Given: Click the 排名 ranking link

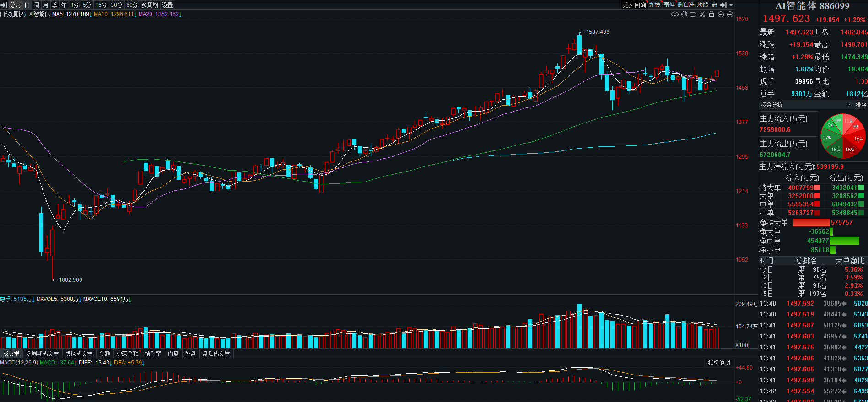Looking at the screenshot, I should pyautogui.click(x=861, y=105).
